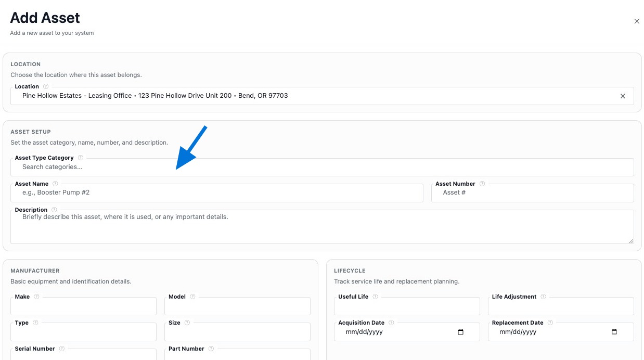Image resolution: width=644 pixels, height=360 pixels.
Task: Click 'Basic equipment and identification details.'
Action: [x=71, y=281]
